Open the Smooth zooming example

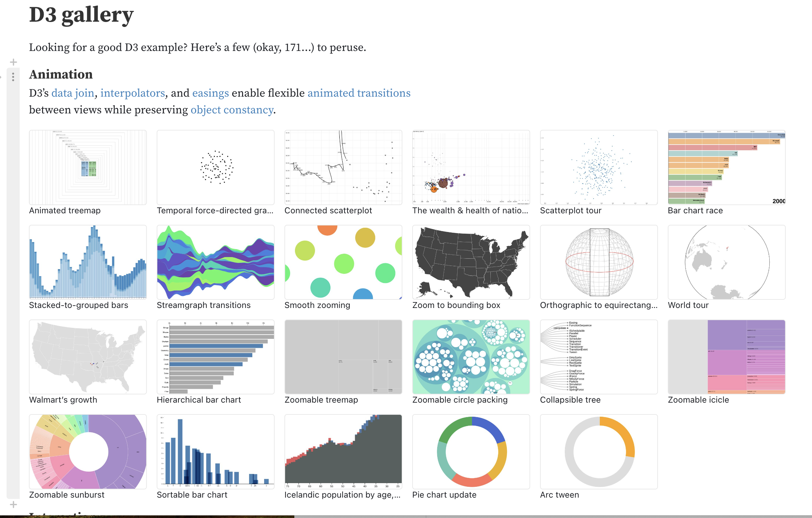pyautogui.click(x=343, y=262)
